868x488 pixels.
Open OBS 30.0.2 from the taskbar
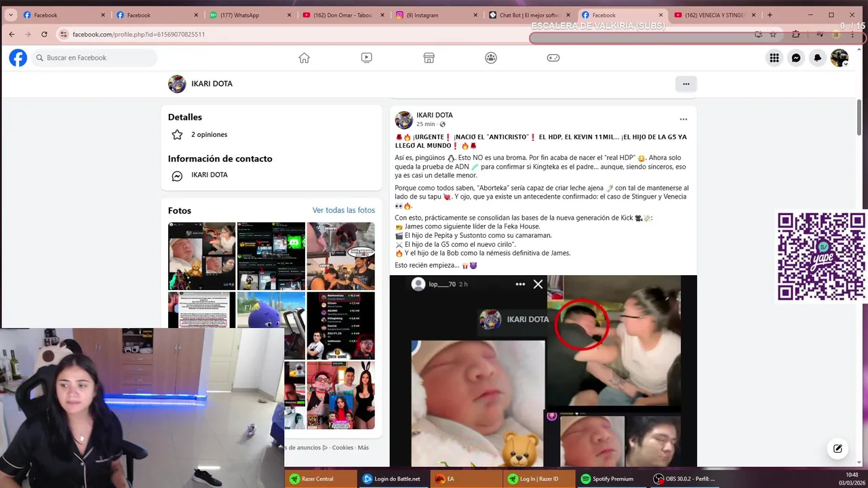click(x=686, y=479)
